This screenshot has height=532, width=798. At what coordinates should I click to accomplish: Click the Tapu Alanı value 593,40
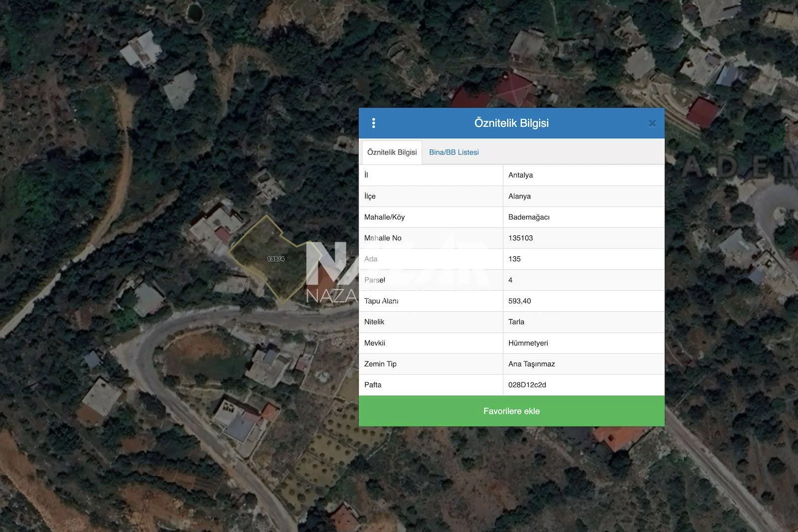(x=519, y=301)
